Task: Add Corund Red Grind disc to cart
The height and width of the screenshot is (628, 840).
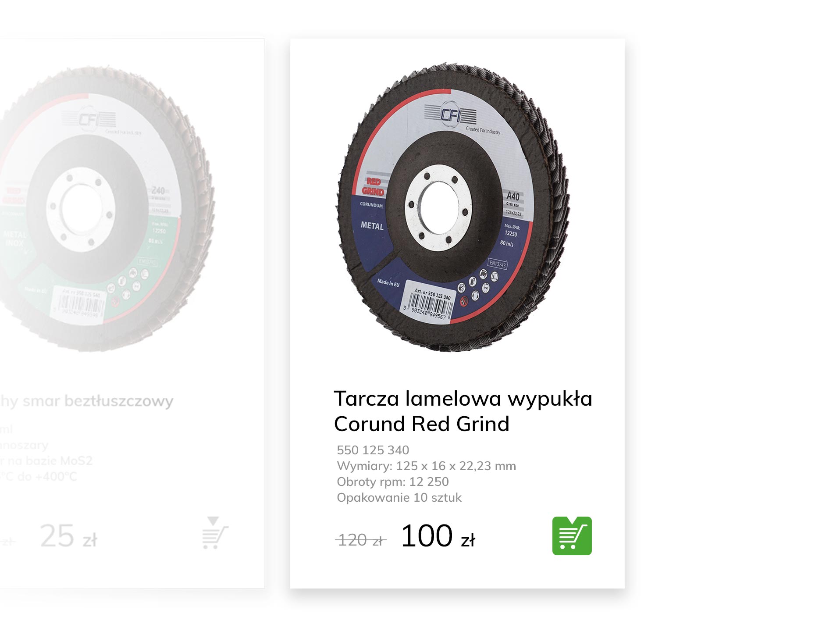Action: (x=571, y=535)
